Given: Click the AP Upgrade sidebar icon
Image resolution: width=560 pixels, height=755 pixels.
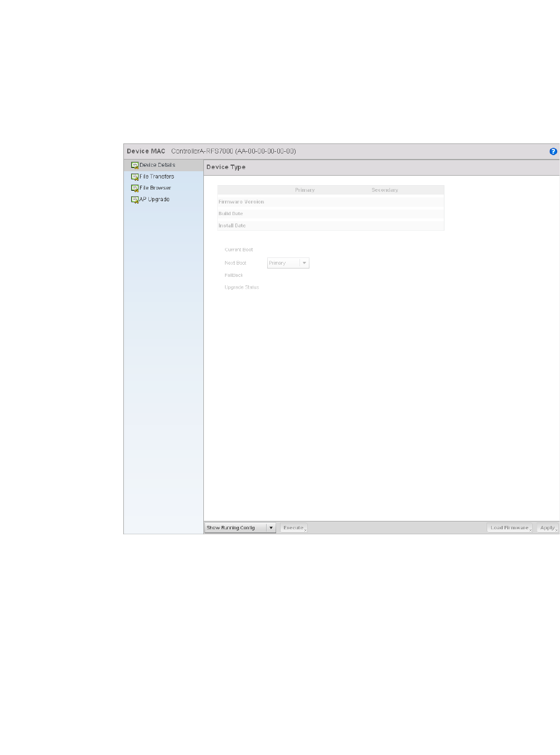Looking at the screenshot, I should 134,200.
